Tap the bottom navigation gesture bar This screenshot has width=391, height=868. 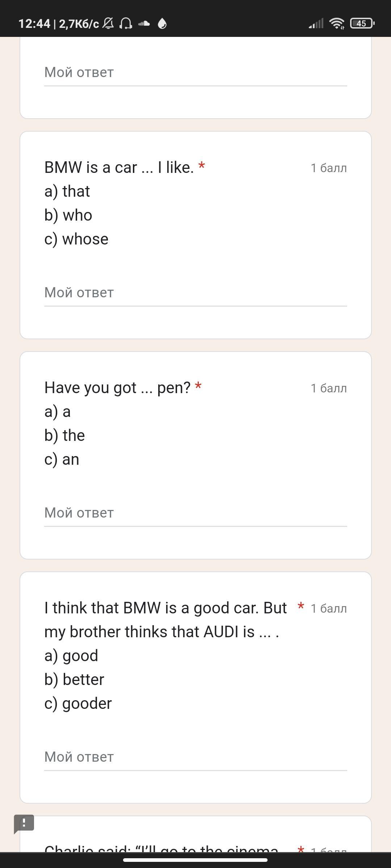(x=195, y=860)
